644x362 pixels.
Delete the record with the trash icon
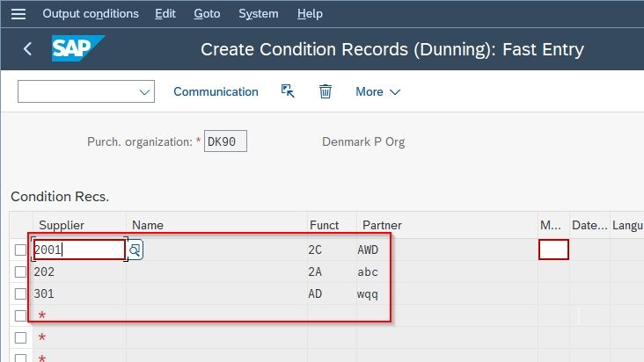(x=326, y=91)
